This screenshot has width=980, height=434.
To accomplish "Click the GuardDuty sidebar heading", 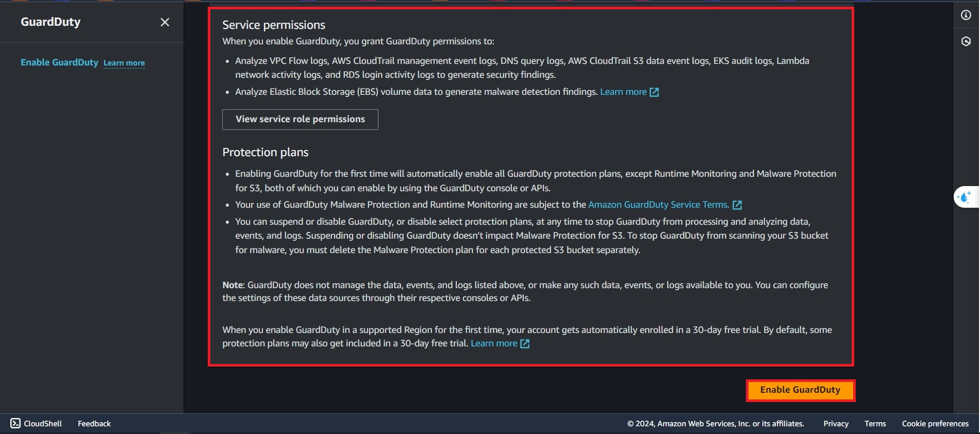I will coord(51,22).
